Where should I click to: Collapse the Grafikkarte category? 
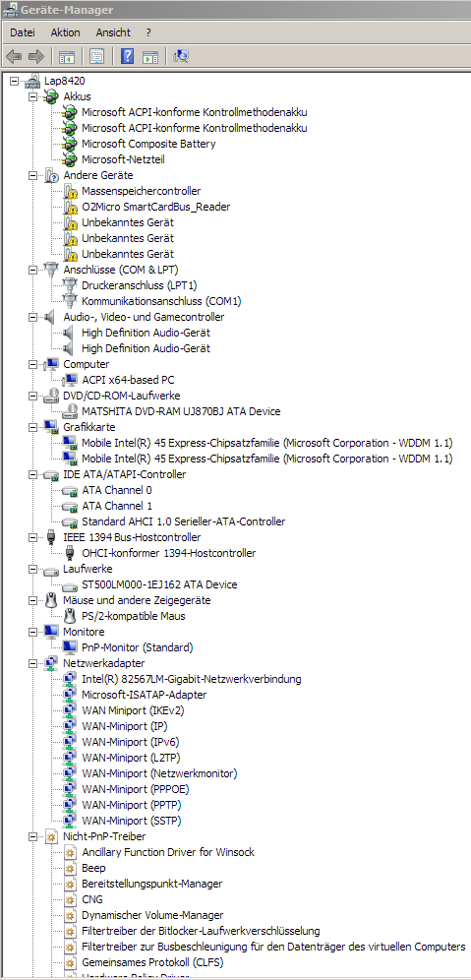tap(32, 427)
